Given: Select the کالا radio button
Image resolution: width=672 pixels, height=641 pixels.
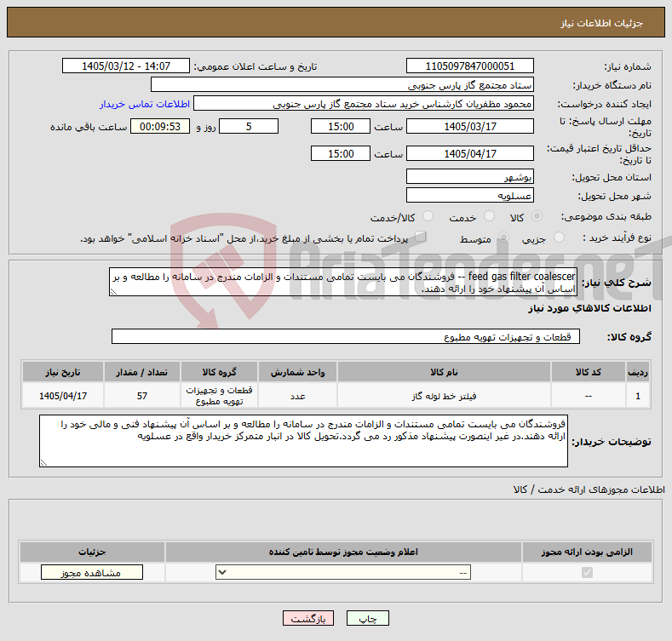Looking at the screenshot, I should click(537, 216).
